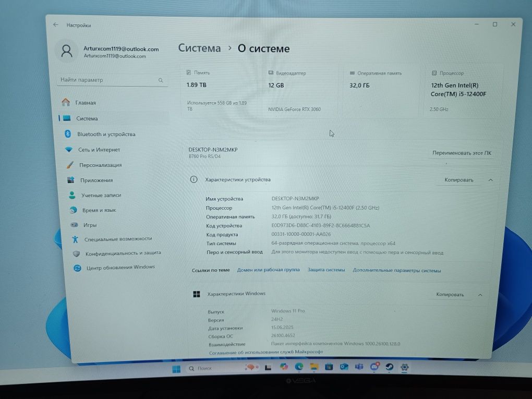532x399 pixels.
Task: Open the Start menu from taskbar
Action: [176, 369]
